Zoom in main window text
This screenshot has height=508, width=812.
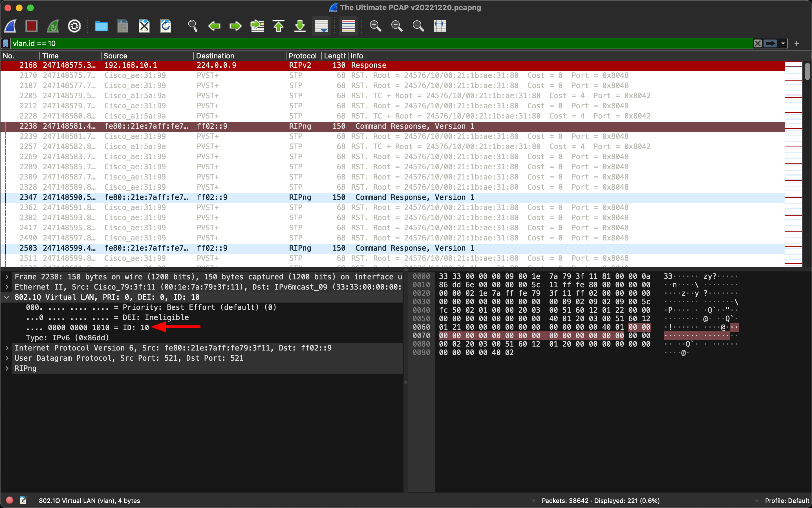pos(376,26)
